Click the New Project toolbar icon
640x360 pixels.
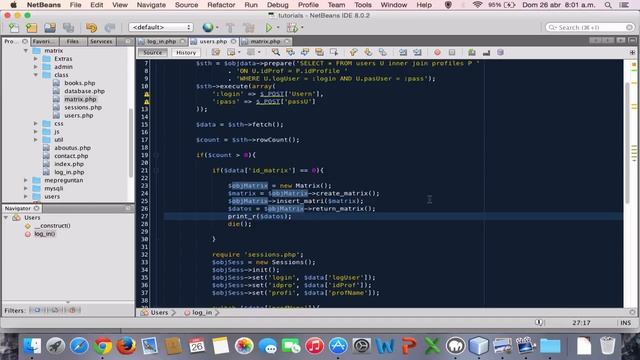click(31, 28)
